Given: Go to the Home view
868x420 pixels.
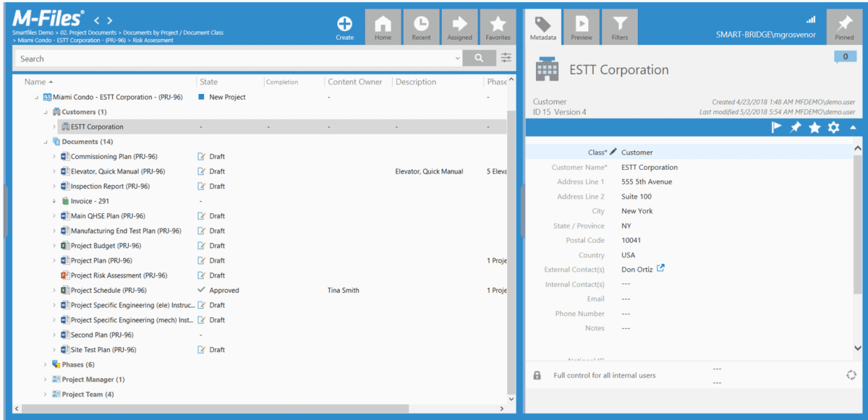Looking at the screenshot, I should [383, 26].
